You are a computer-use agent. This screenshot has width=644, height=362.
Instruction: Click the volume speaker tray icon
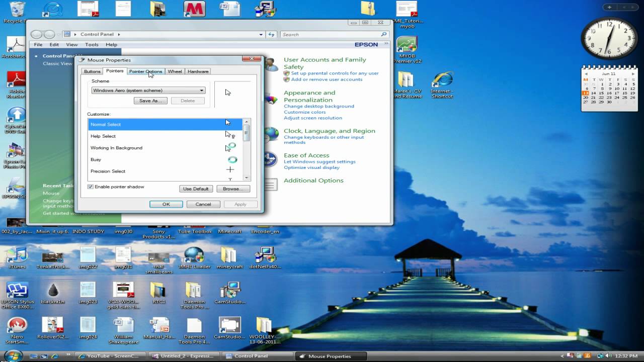point(608,356)
